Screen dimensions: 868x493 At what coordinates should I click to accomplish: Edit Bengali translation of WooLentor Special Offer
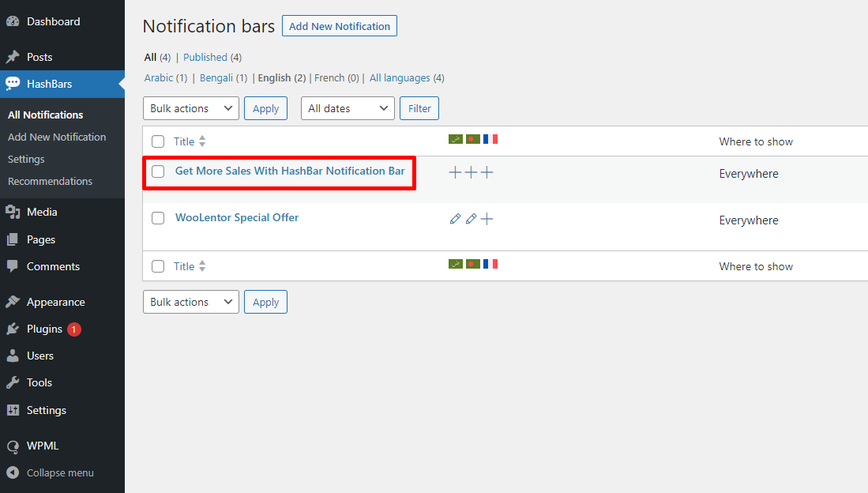point(471,219)
